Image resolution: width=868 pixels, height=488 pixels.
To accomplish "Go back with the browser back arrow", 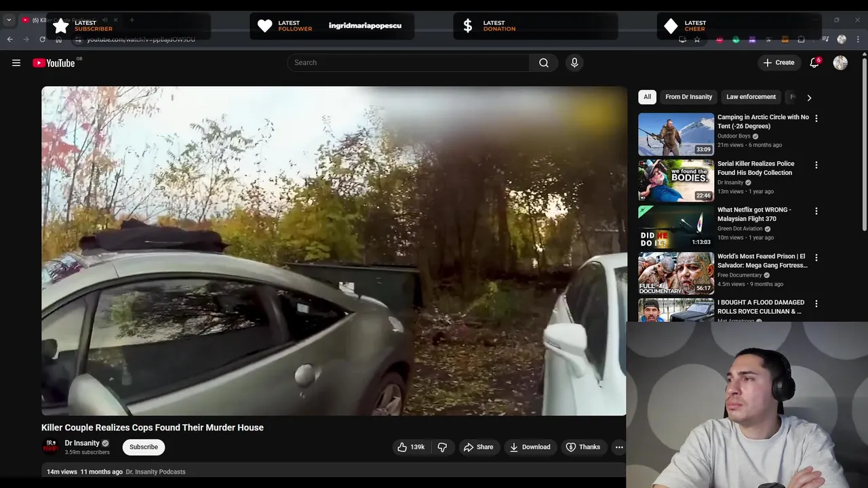I will coord(10,39).
